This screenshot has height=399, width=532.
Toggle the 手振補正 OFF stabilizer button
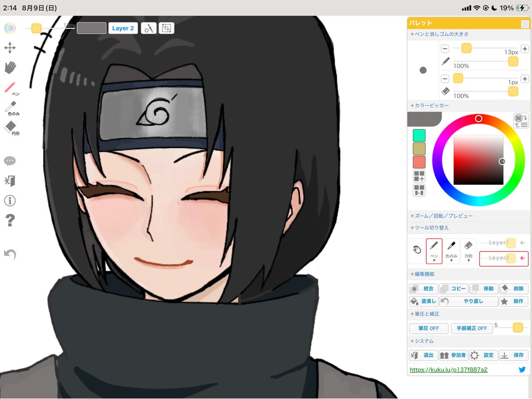coord(472,329)
